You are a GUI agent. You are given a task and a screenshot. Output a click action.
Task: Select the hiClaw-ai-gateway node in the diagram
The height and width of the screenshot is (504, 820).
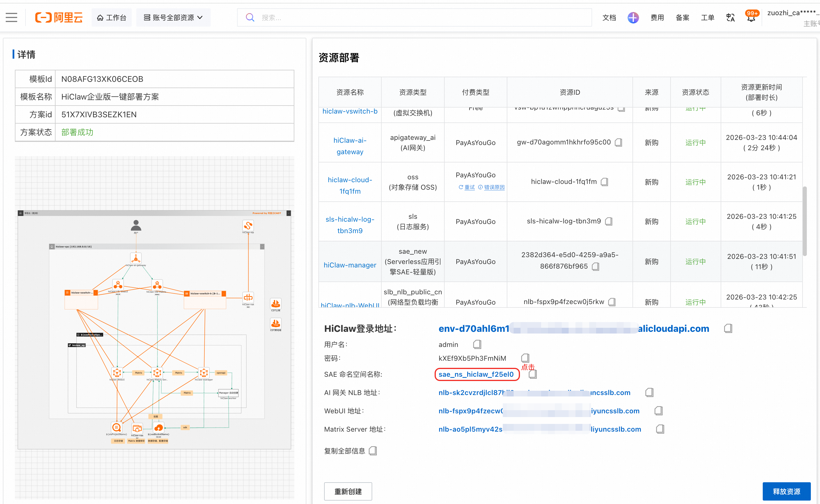pyautogui.click(x=136, y=258)
